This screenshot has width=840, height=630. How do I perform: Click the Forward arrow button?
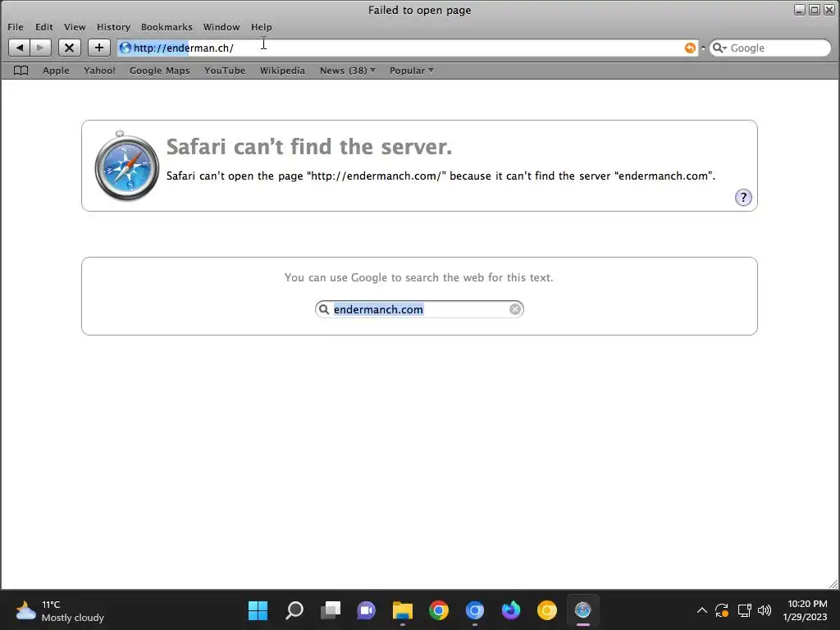coord(41,48)
